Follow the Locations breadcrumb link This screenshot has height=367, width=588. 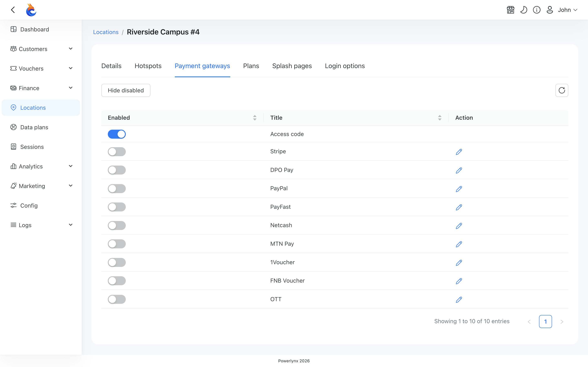point(106,32)
